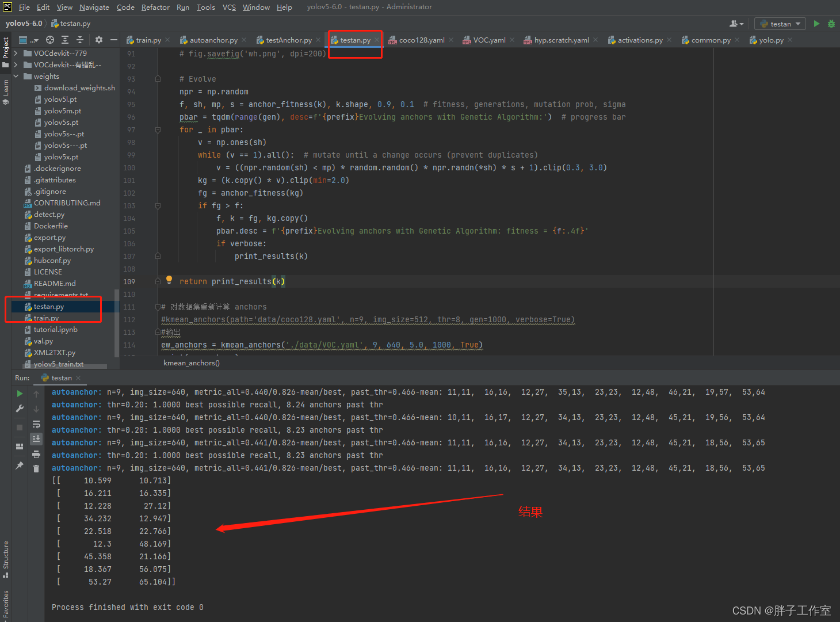The height and width of the screenshot is (622, 840).
Task: Collapse all nodes in the Project tree
Action: pyautogui.click(x=80, y=40)
